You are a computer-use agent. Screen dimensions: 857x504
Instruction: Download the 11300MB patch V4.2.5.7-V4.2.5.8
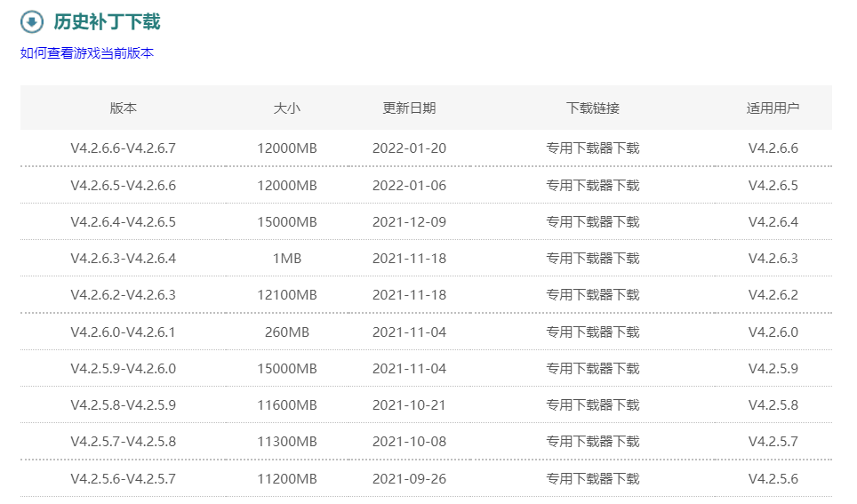point(592,441)
